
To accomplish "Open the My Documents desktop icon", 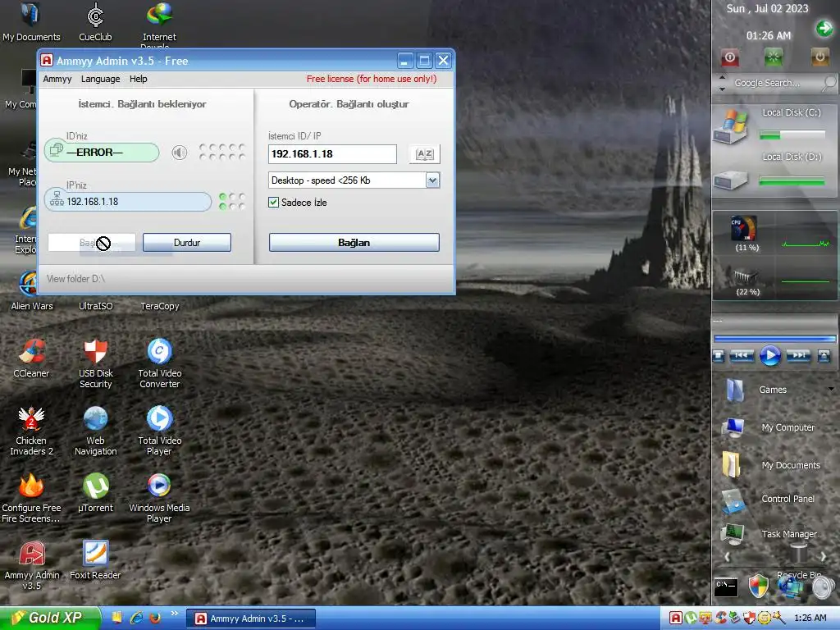I will (x=31, y=22).
